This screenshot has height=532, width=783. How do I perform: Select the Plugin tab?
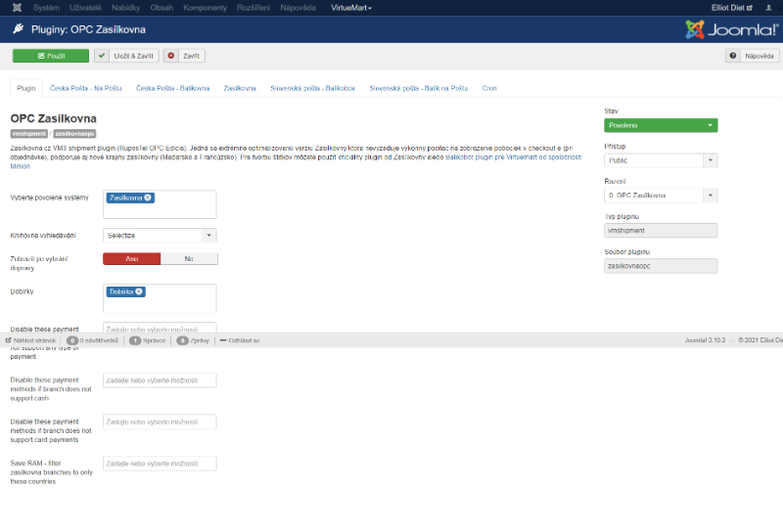pos(26,88)
